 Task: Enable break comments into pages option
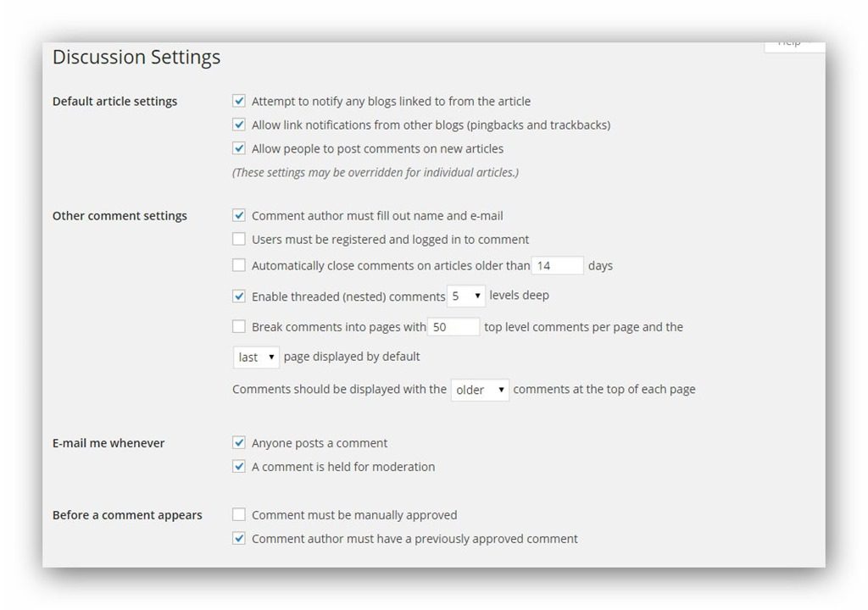239,326
